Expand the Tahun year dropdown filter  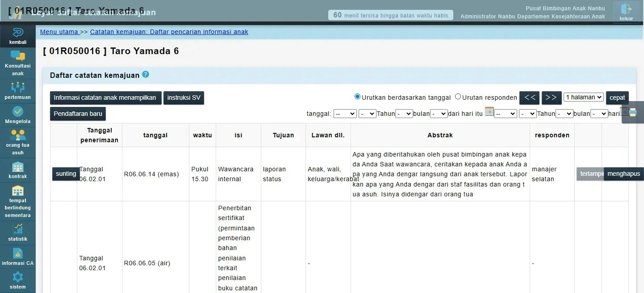click(367, 113)
